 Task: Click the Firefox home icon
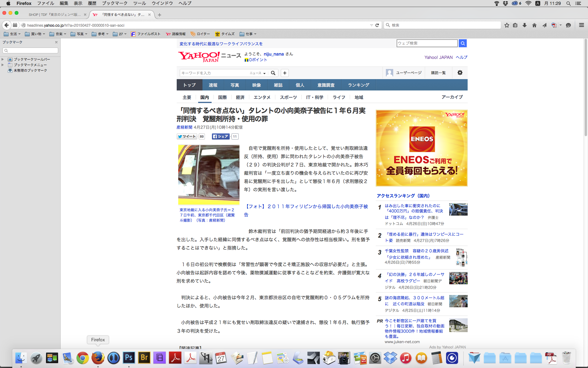pos(534,25)
